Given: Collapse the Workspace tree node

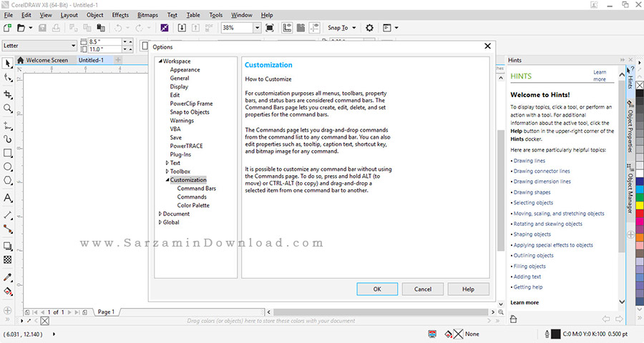Looking at the screenshot, I should 160,61.
